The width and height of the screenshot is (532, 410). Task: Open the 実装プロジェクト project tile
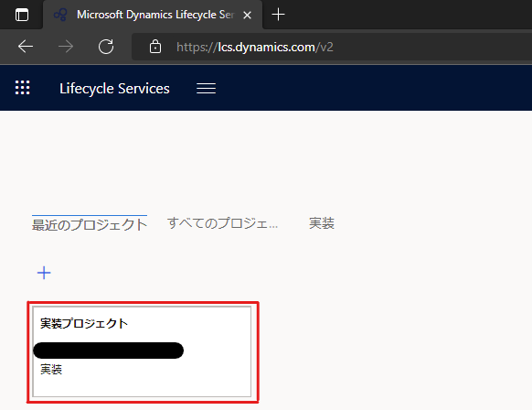(142, 351)
